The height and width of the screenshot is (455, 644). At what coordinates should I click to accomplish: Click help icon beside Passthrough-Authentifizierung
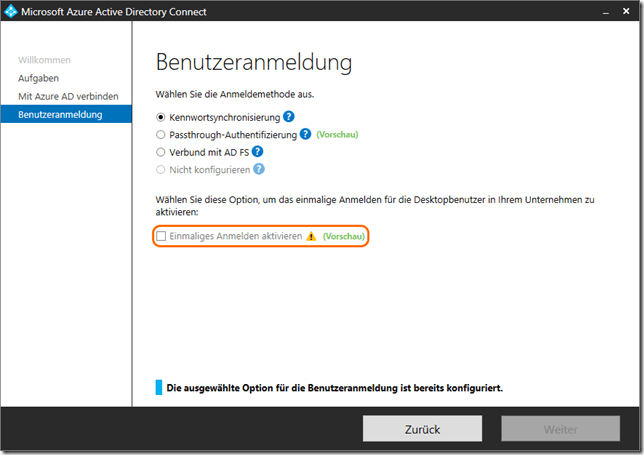(x=305, y=134)
